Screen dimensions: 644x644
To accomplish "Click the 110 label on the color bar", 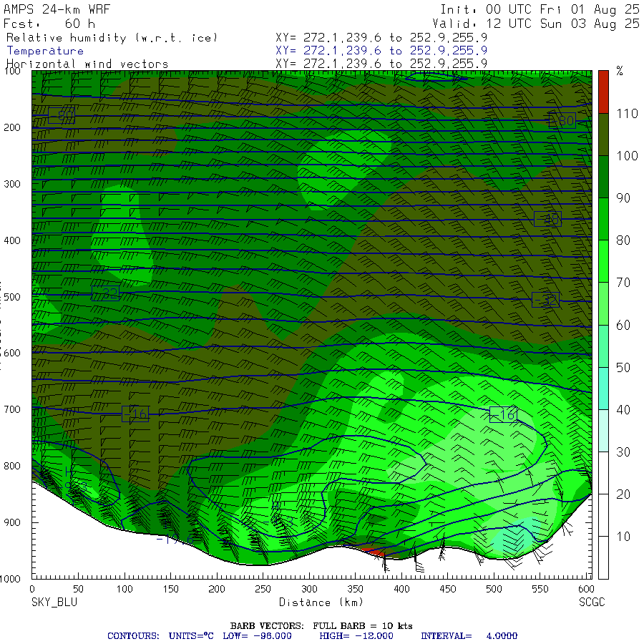I will coord(627,113).
